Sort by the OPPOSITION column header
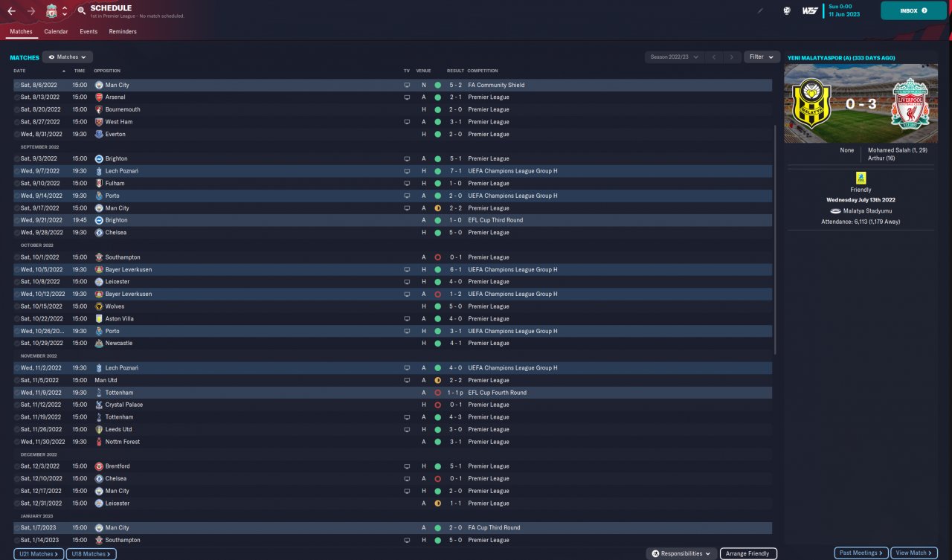Image resolution: width=952 pixels, height=560 pixels. click(107, 71)
